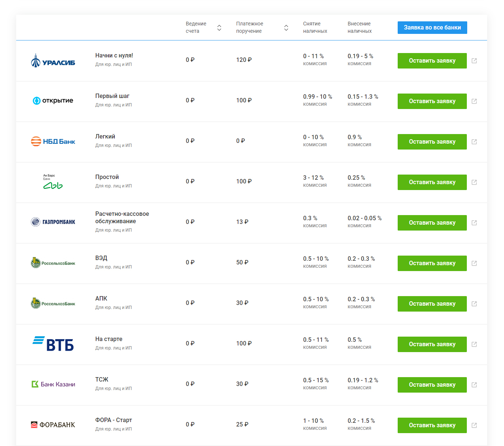Click the Снятие наличных column header
Screen dimensions: 504x446
click(315, 27)
